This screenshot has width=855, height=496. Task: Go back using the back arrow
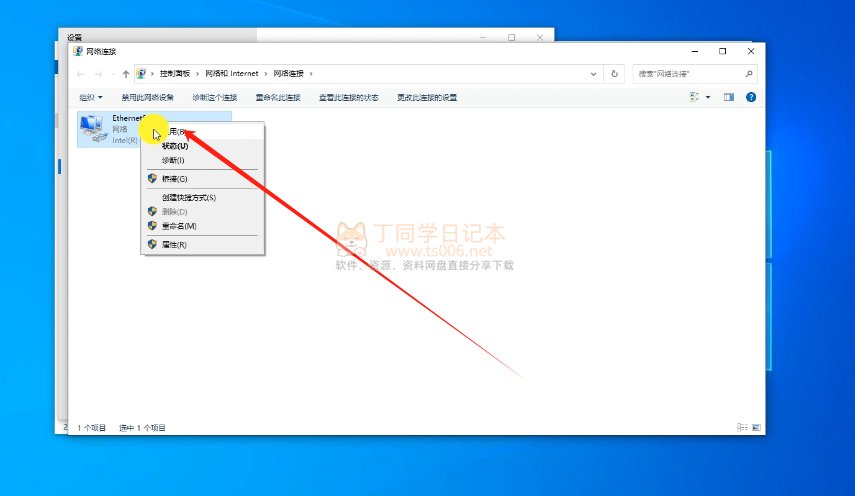(x=81, y=74)
